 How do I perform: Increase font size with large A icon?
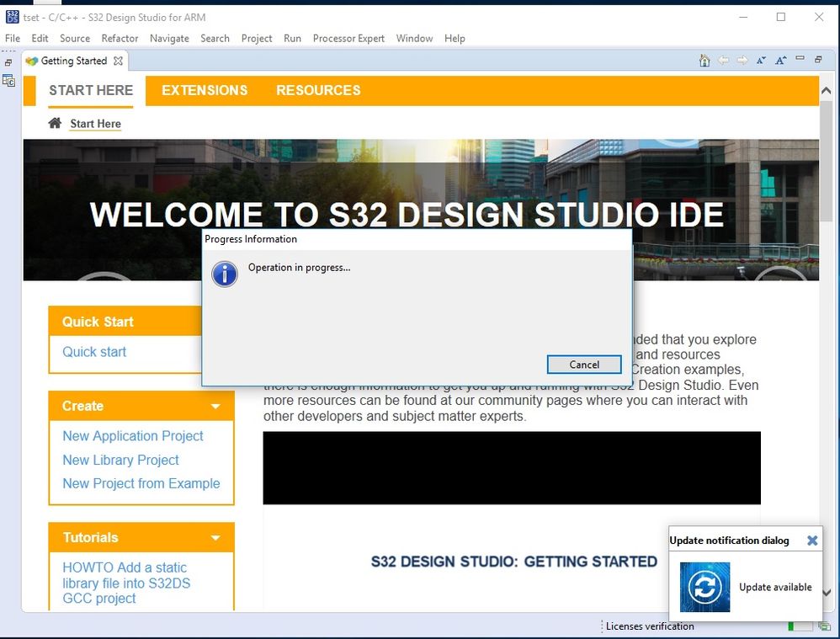click(x=780, y=61)
